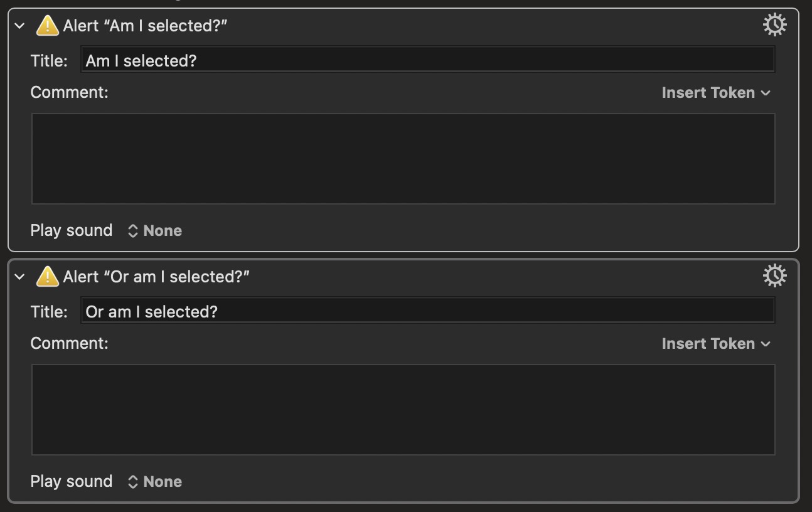812x512 pixels.
Task: Click warning icon of "Am I selected?" alert
Action: click(x=48, y=25)
